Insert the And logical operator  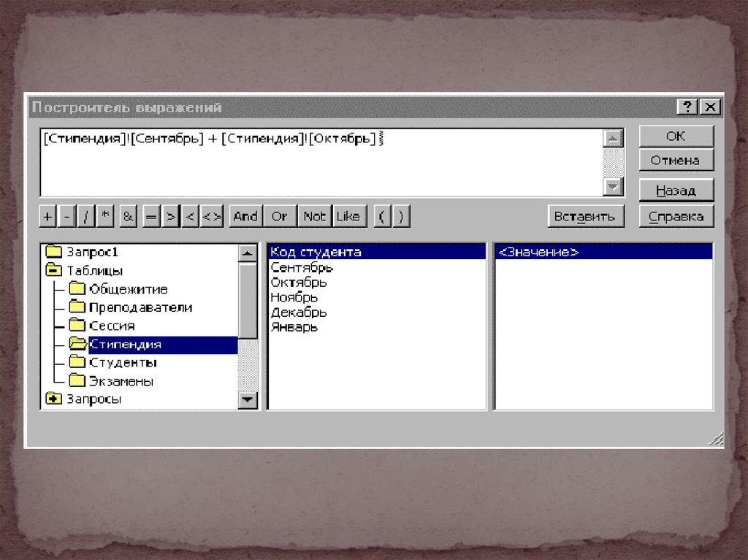245,216
